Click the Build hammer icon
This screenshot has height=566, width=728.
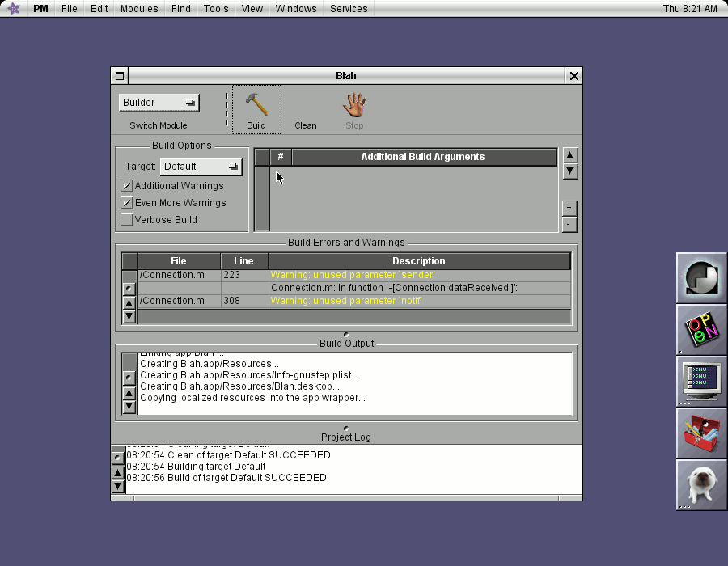point(256,105)
